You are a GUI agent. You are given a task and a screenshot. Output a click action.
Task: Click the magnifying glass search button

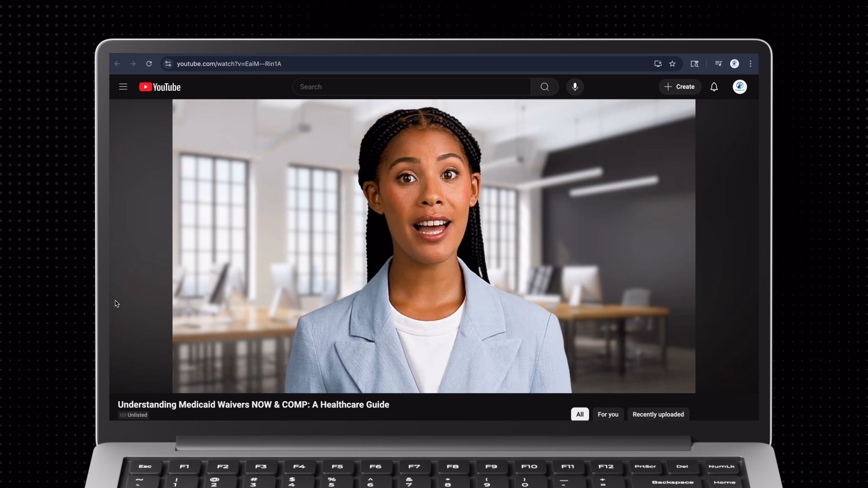pos(545,87)
